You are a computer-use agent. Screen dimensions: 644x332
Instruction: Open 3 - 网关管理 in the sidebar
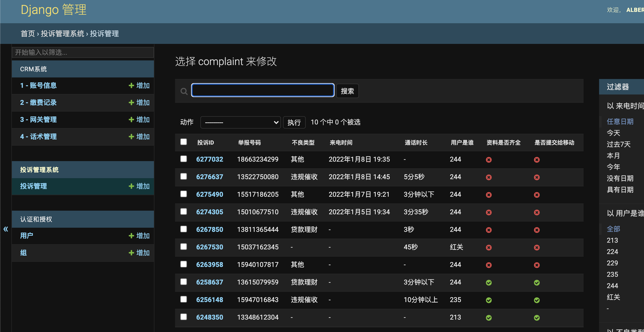point(38,120)
